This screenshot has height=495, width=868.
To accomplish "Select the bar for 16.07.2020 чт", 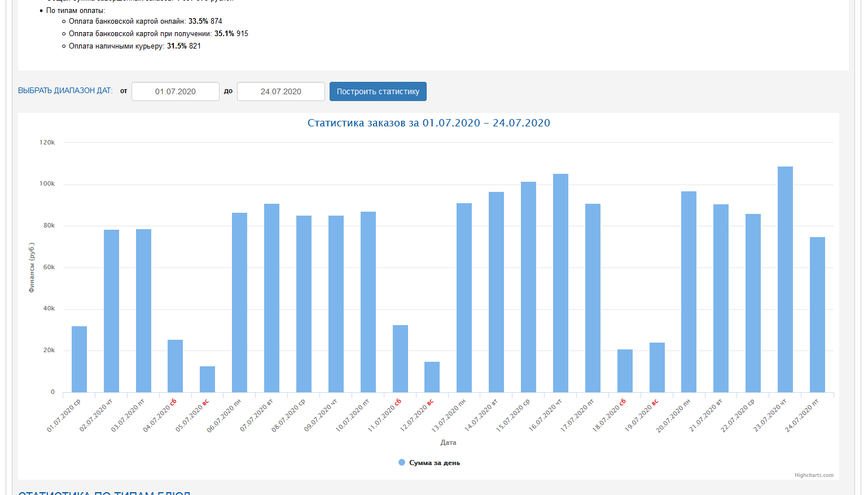I will tap(560, 283).
